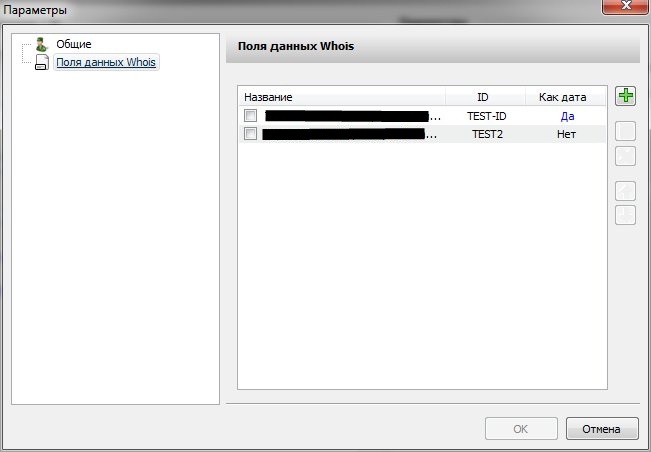Click the green plus add field button
Viewport: 651px width, 452px height.
point(626,97)
